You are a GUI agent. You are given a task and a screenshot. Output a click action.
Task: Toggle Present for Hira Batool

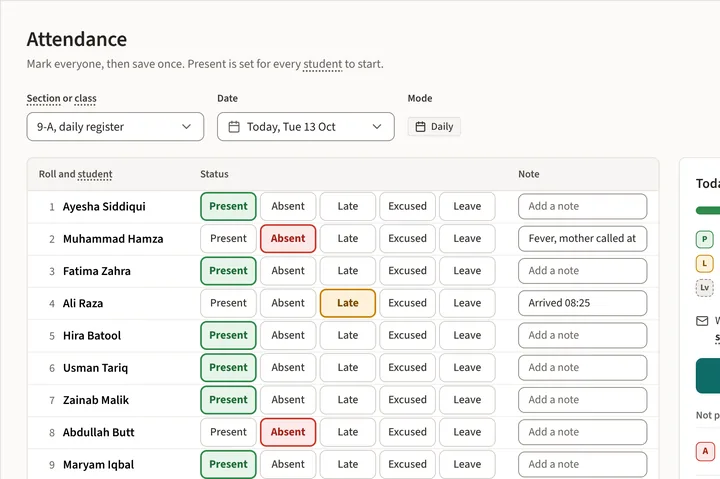pyautogui.click(x=228, y=335)
